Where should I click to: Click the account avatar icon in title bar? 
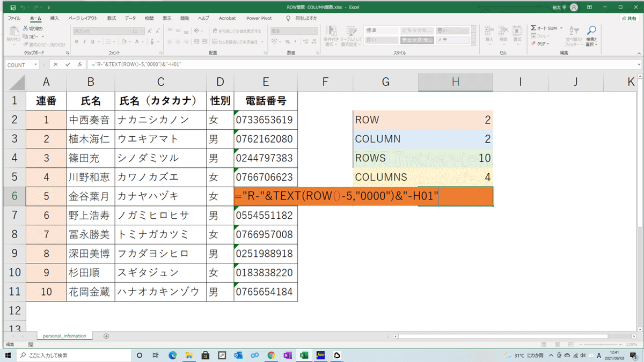point(574,8)
